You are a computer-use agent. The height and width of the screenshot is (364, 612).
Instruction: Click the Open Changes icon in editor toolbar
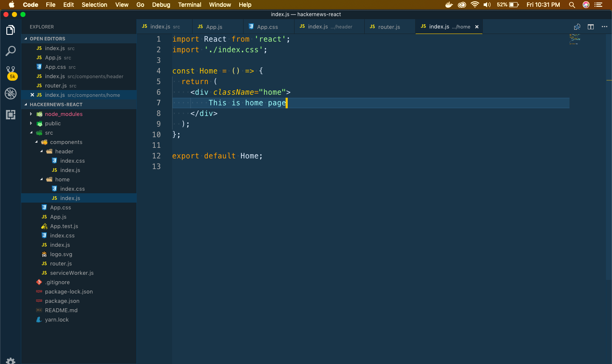coord(577,27)
